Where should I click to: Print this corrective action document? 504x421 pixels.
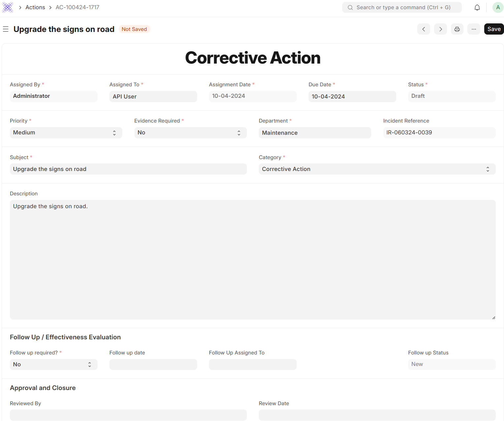pos(457,29)
